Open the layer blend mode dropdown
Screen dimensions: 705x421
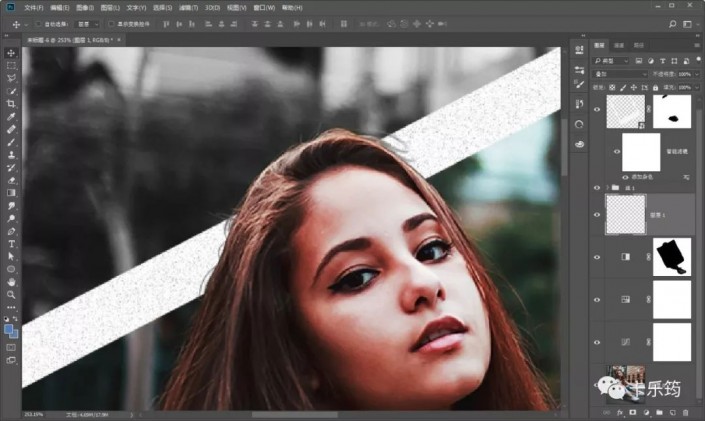coord(620,74)
